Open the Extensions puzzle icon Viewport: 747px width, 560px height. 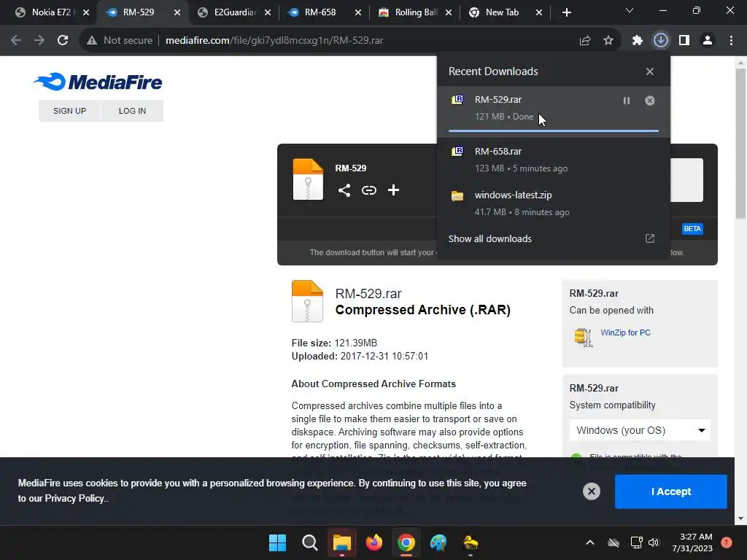[637, 41]
